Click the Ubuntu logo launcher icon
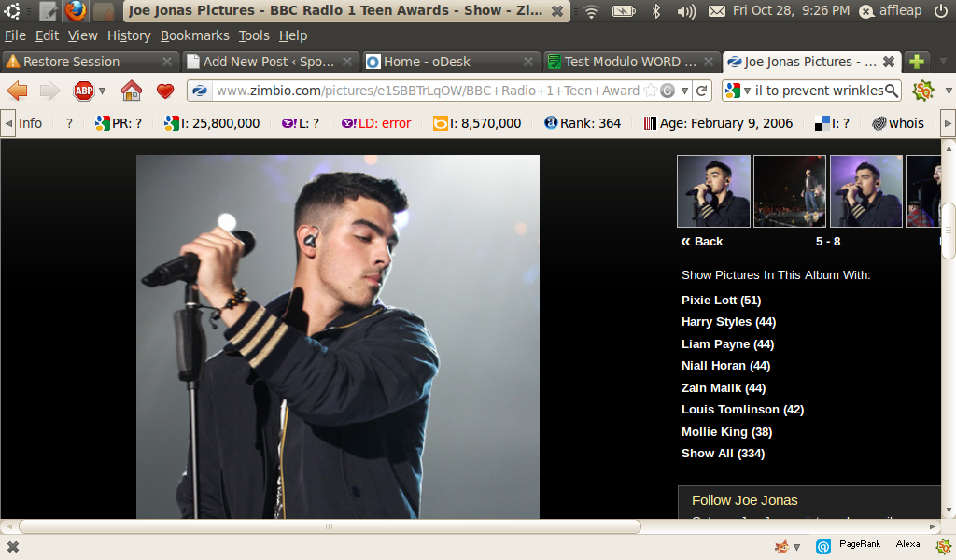Viewport: 956px width, 560px height. [11, 10]
